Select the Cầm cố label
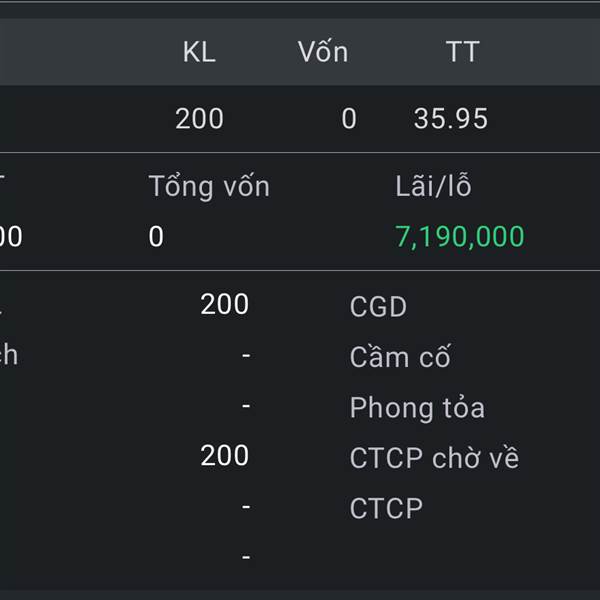Viewport: 600px width, 600px height. 400,357
